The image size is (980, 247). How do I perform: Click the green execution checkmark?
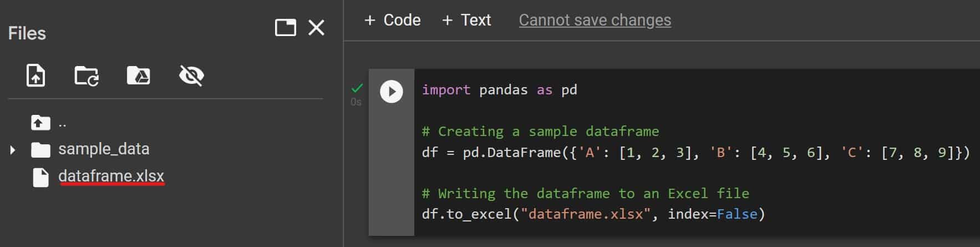point(357,88)
